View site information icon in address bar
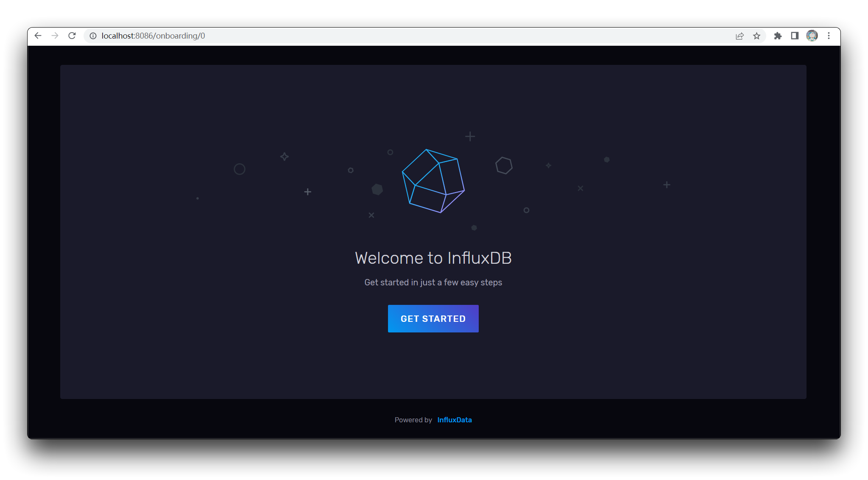Screen dimensions: 868x480 click(93, 36)
